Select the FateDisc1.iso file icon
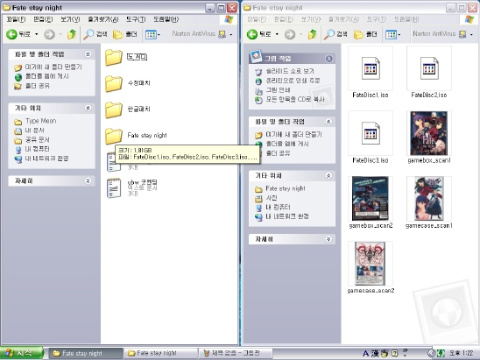Viewport: 480px width, 360px height. pyautogui.click(x=370, y=68)
